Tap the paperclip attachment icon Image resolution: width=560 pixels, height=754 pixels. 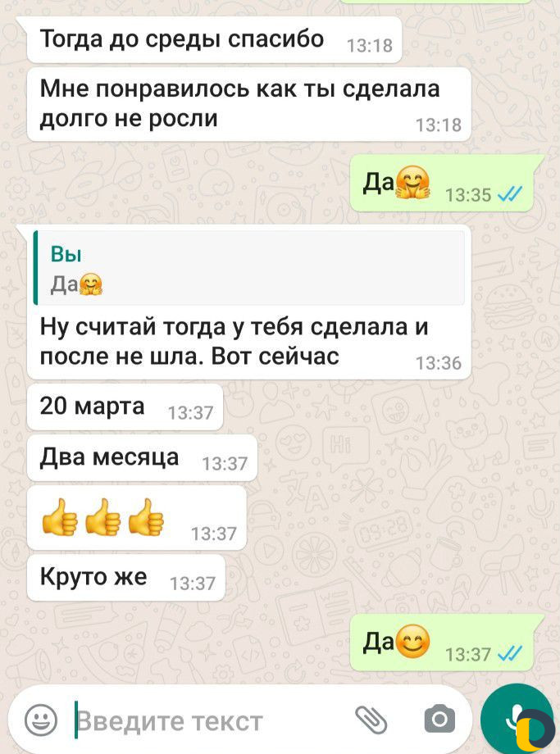(371, 720)
